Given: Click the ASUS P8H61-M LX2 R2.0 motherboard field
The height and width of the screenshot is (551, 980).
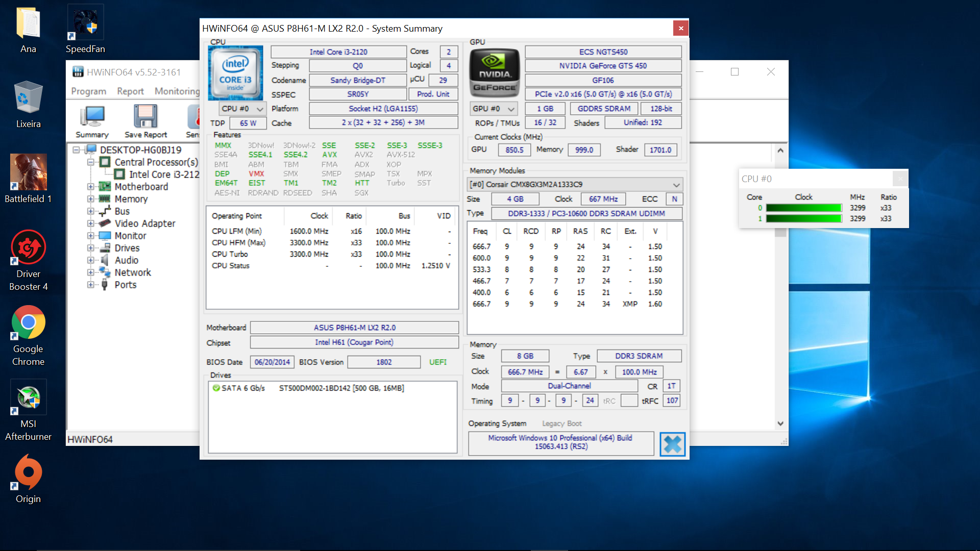Looking at the screenshot, I should pos(354,328).
